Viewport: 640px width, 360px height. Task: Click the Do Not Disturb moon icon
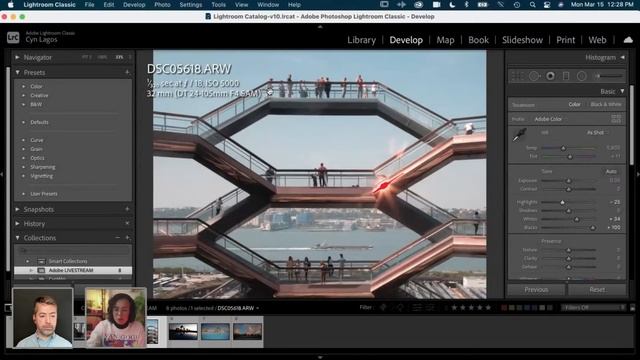coord(452,5)
